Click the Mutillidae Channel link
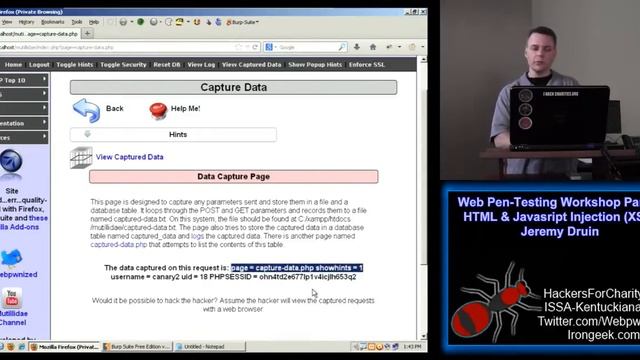The image size is (640, 360). click(x=13, y=318)
